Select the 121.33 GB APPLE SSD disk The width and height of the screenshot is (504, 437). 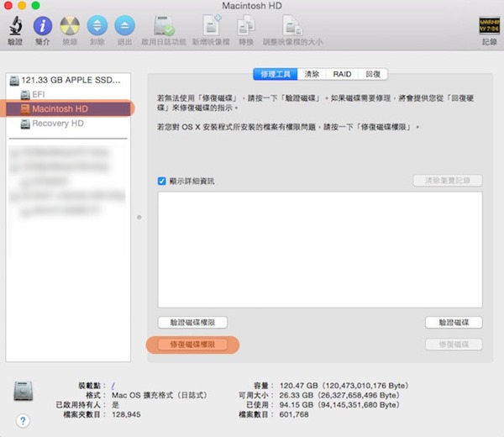68,80
